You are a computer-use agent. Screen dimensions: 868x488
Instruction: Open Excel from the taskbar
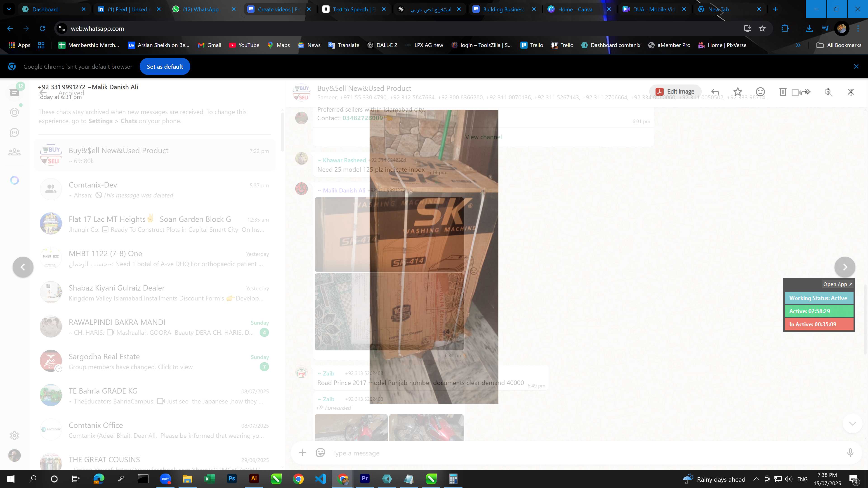(210, 479)
